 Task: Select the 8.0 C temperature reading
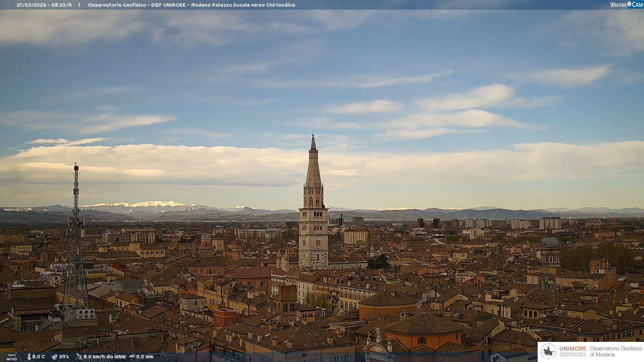click(x=39, y=357)
